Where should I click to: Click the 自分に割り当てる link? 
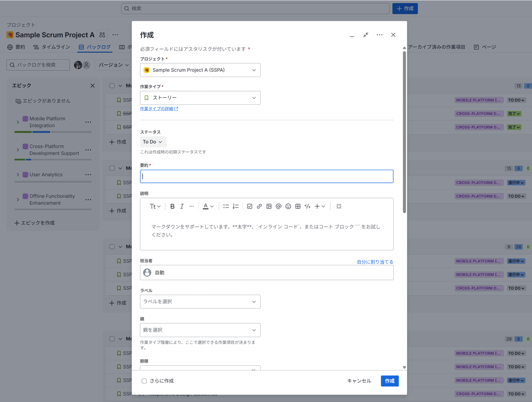click(375, 262)
